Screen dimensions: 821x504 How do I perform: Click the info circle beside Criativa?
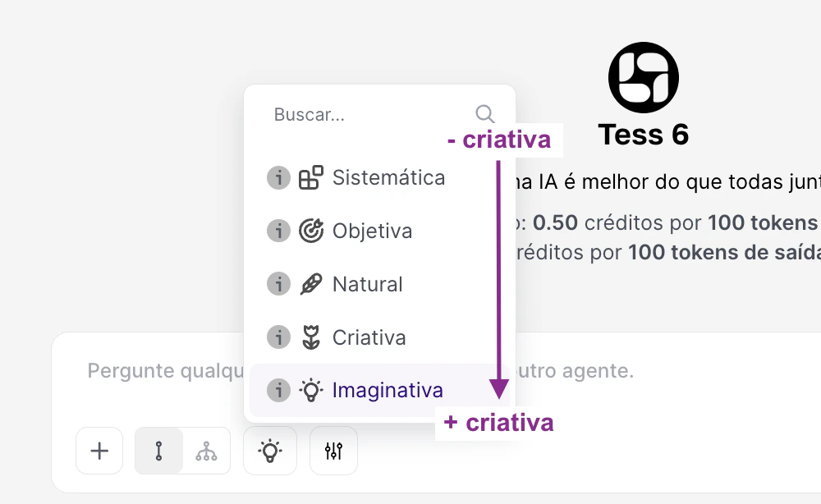[279, 337]
